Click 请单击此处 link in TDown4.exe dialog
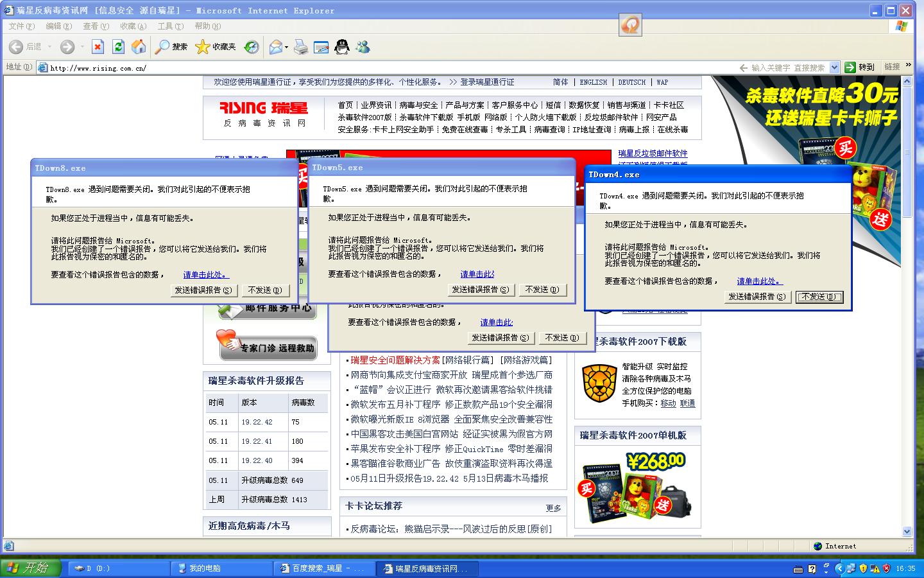The width and height of the screenshot is (924, 578). pos(760,281)
